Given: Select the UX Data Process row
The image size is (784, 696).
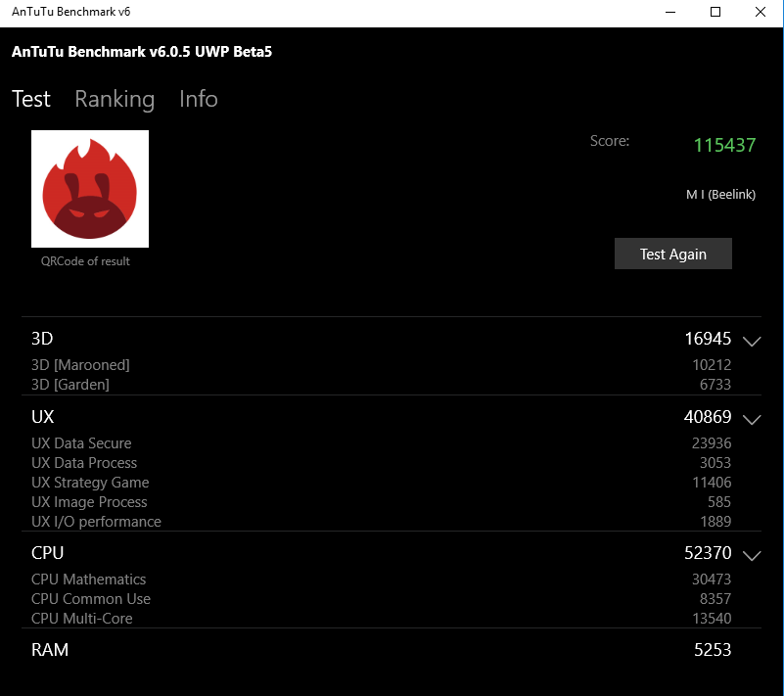Looking at the screenshot, I should pyautogui.click(x=381, y=462).
